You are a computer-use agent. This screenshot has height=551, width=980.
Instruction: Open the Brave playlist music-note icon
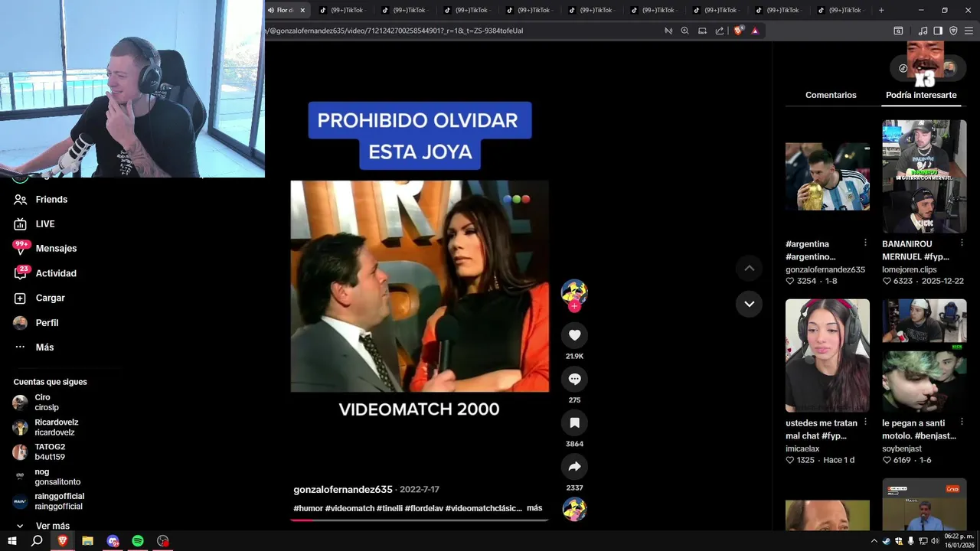pos(923,31)
